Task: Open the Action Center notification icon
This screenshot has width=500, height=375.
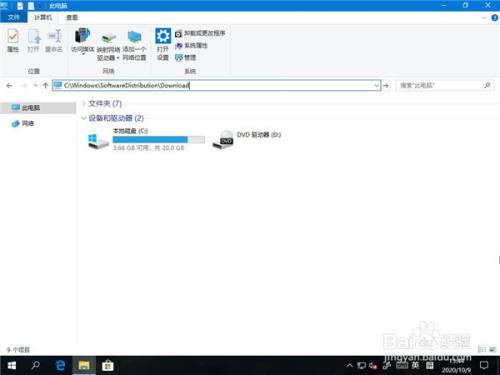Action: (484, 366)
